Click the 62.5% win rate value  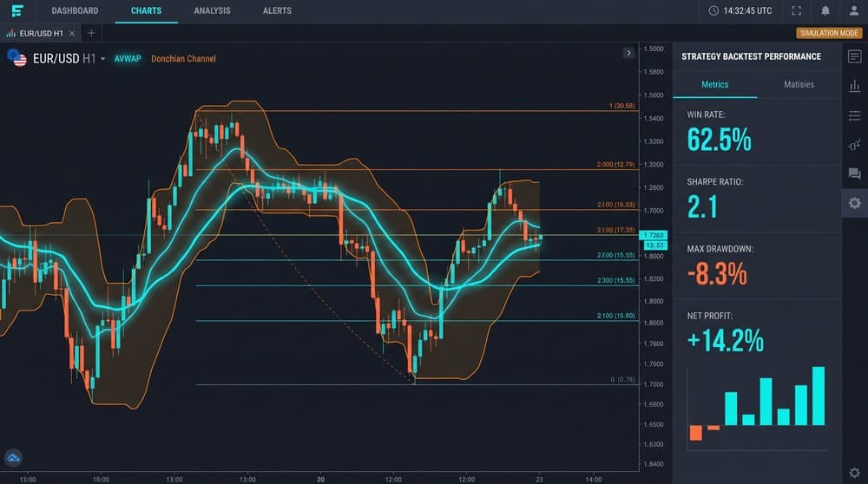click(x=719, y=140)
